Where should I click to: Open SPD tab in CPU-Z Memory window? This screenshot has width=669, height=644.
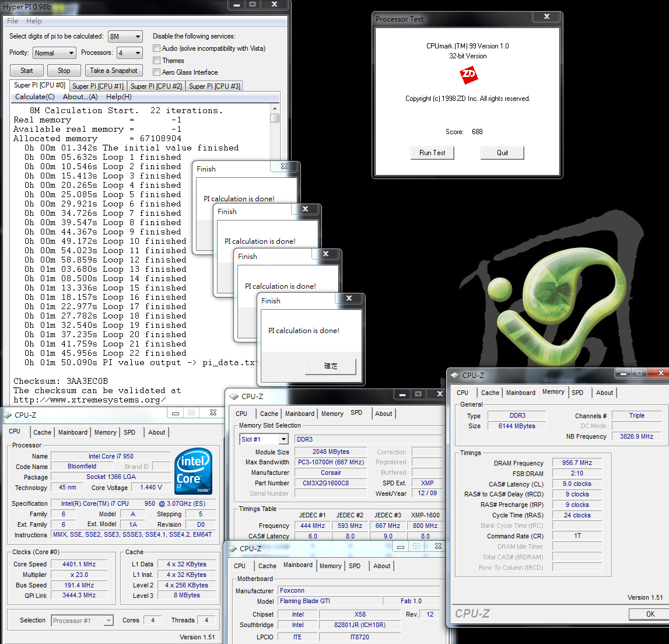(577, 393)
